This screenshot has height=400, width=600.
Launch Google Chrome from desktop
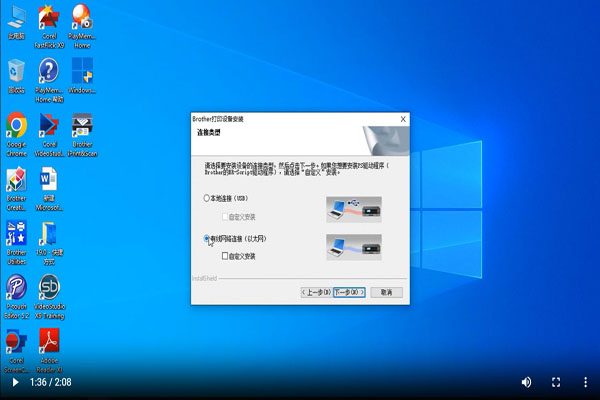16,134
